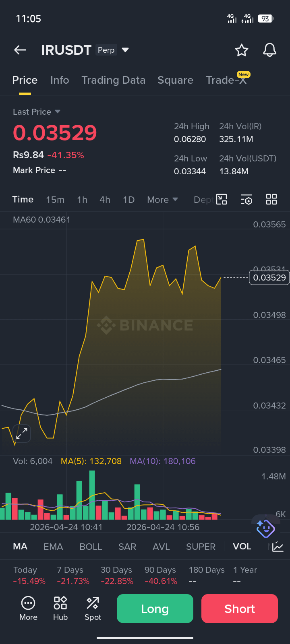Open price alerts via bell icon
The image size is (290, 644).
pyautogui.click(x=269, y=50)
